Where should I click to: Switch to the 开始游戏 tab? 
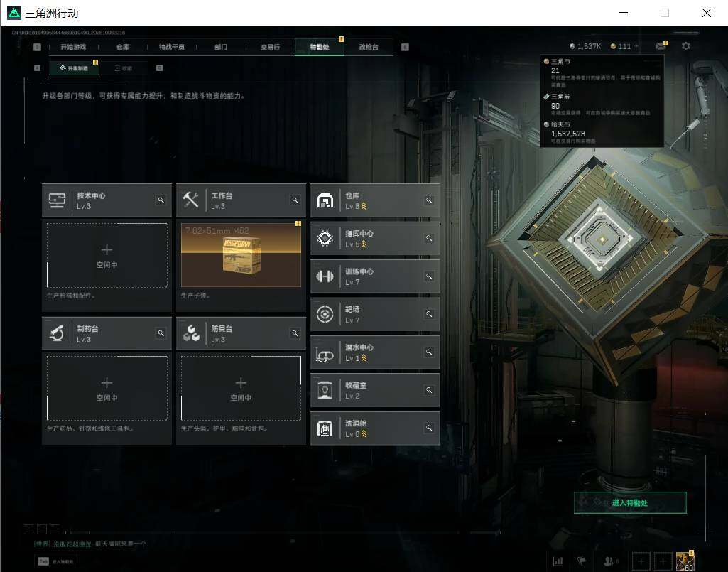pos(73,47)
